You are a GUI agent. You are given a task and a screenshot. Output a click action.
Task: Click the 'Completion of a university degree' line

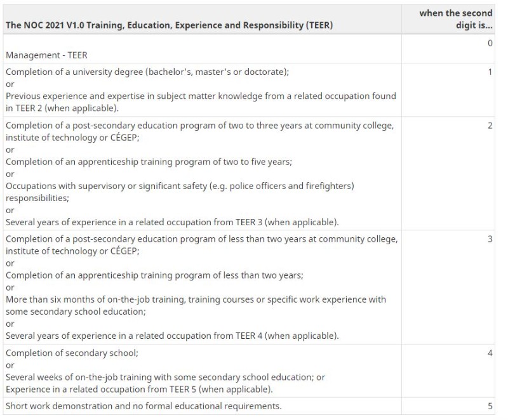click(147, 72)
